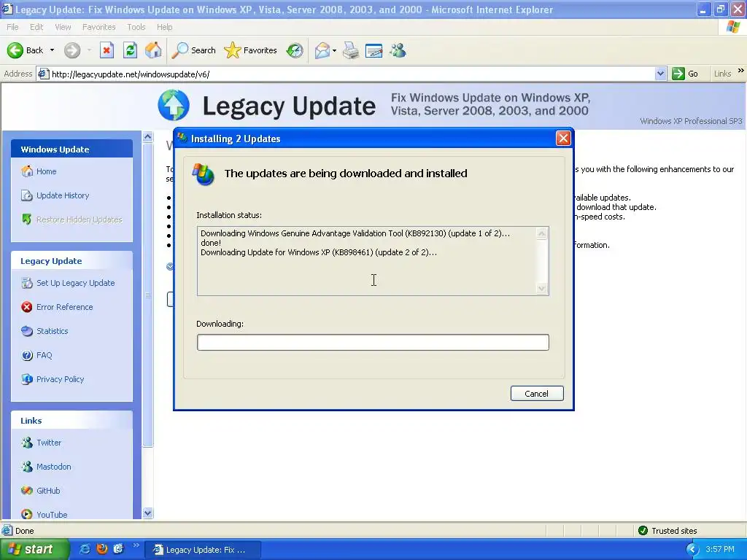Click Legacy Update taskbar button
The image size is (747, 560).
(203, 550)
